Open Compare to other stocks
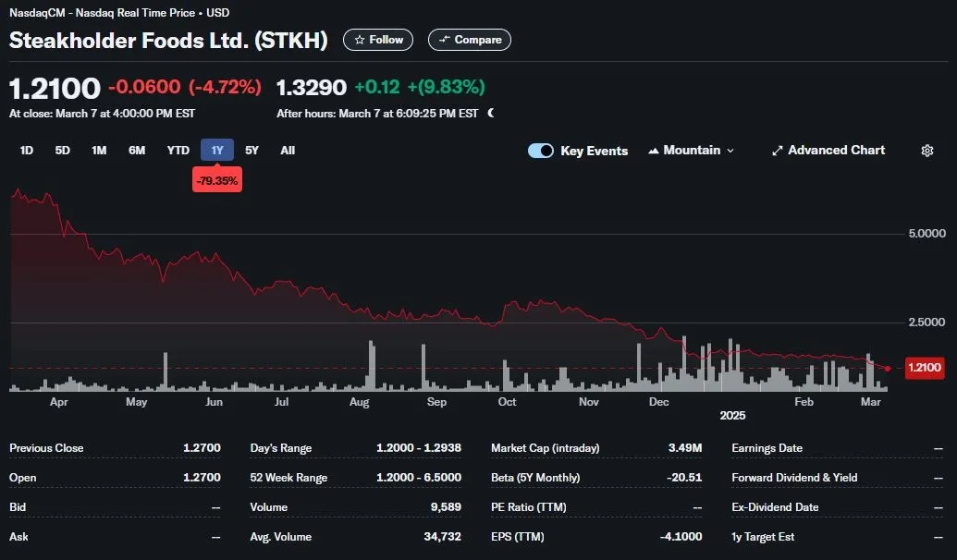 click(470, 40)
